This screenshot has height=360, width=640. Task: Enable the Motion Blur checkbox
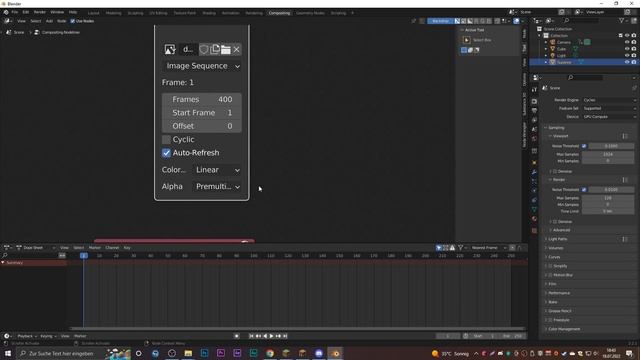(x=550, y=275)
